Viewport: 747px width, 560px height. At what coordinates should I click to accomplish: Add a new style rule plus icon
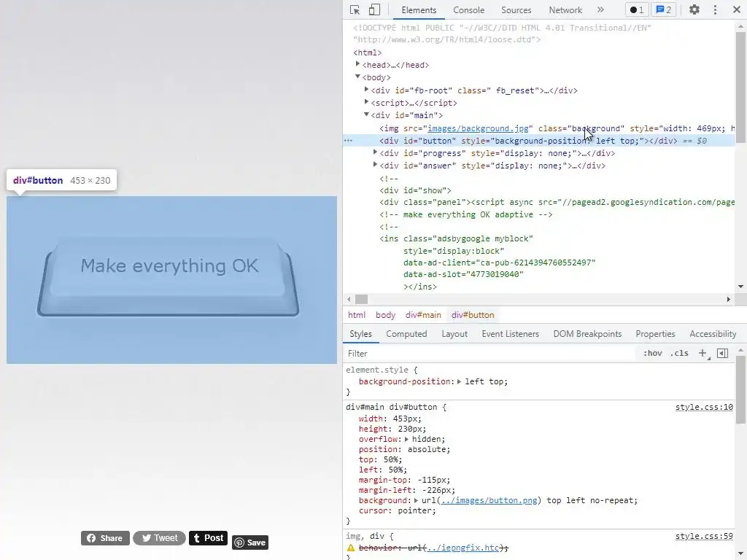[x=703, y=354]
